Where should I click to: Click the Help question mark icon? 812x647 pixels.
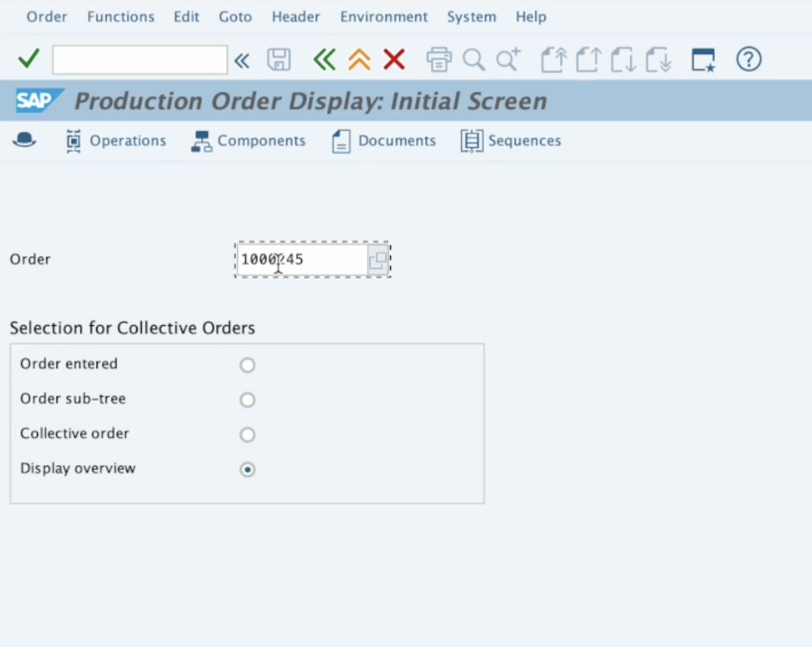click(x=748, y=59)
